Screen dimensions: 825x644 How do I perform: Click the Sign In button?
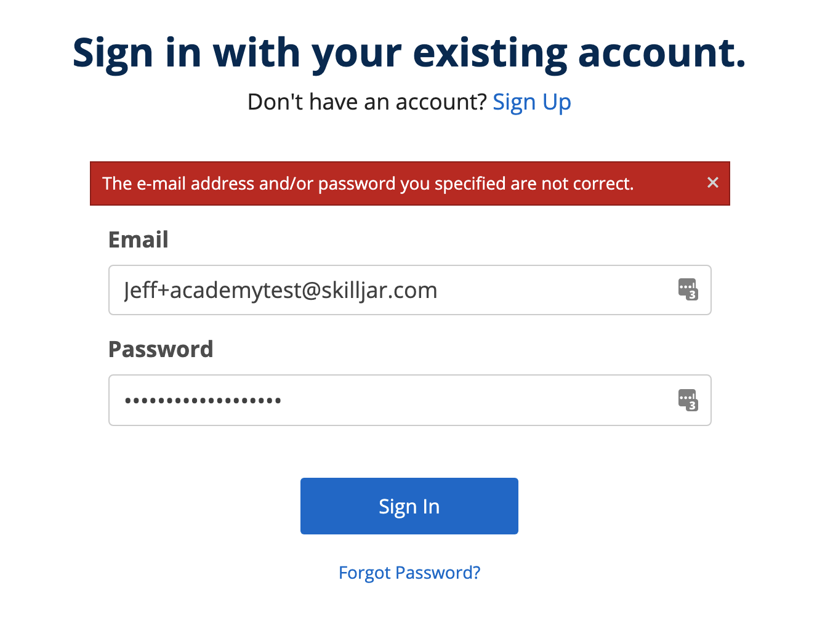coord(409,506)
